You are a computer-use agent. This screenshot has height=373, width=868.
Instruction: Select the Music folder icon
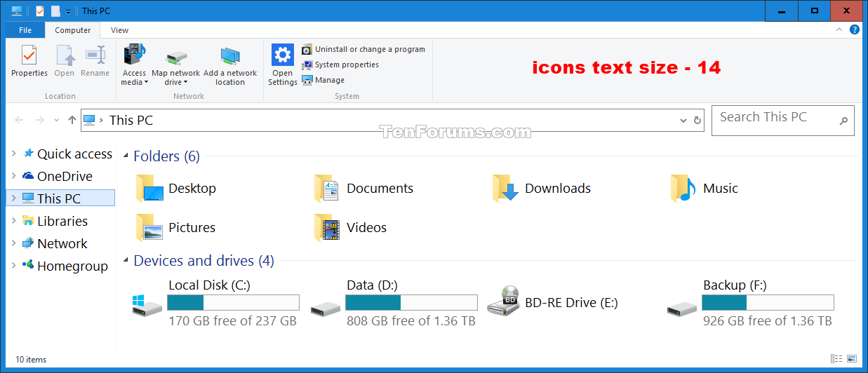point(683,188)
